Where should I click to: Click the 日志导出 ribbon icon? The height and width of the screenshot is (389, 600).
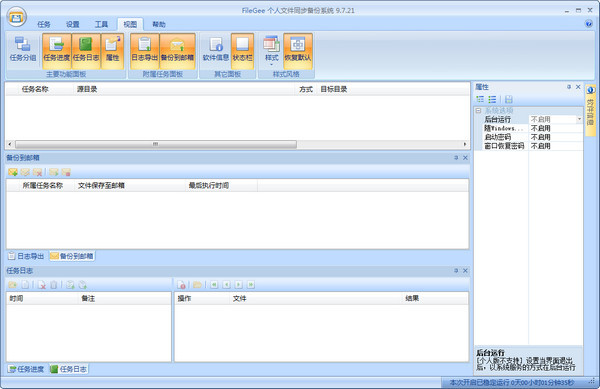point(145,50)
